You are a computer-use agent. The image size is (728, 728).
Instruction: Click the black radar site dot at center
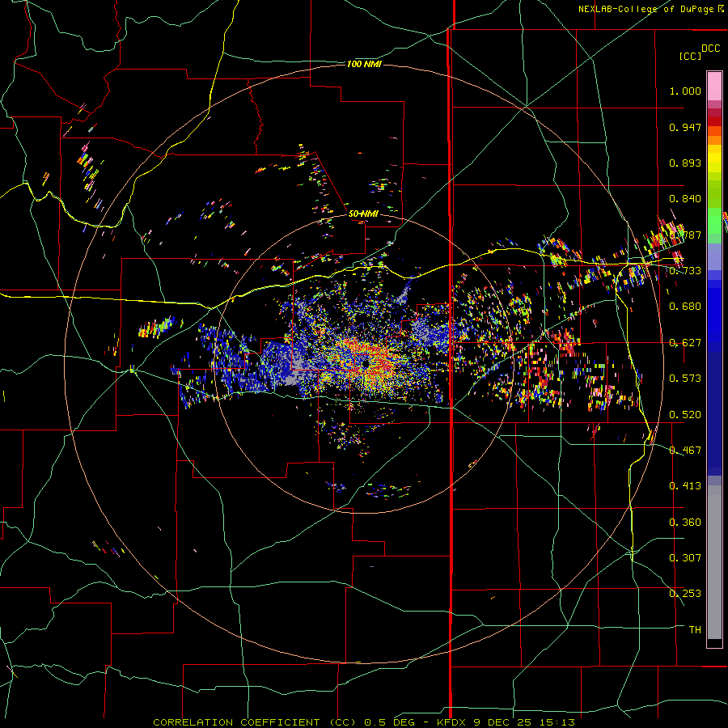pos(366,363)
